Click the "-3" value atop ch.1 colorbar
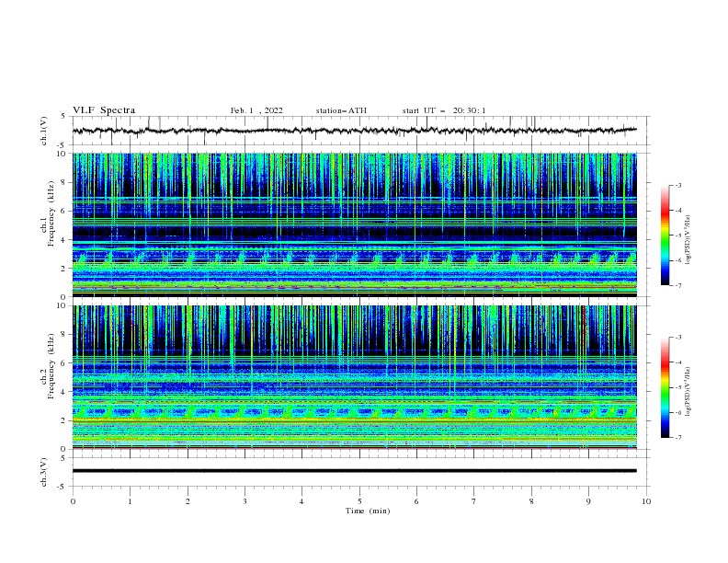Viewport: 728px width, 563px height. 677,185
